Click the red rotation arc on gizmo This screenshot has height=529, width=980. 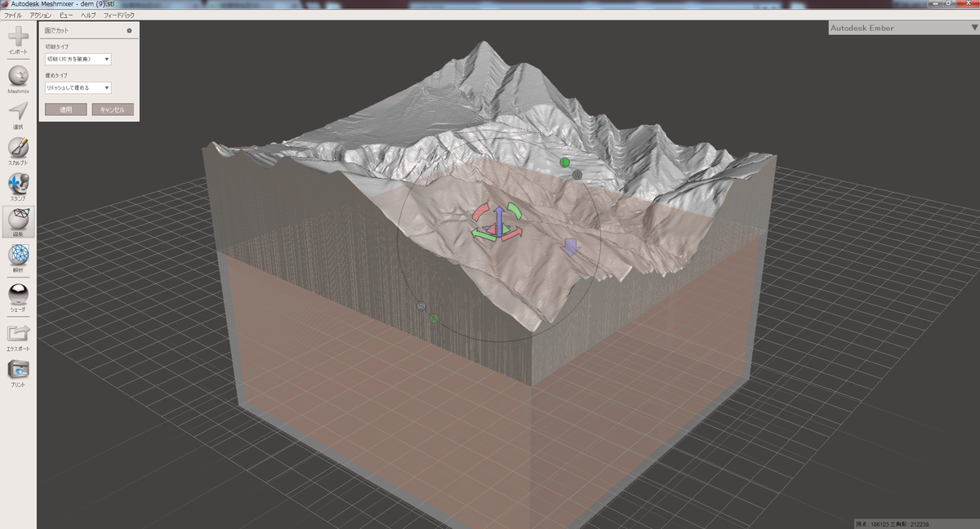[x=480, y=212]
